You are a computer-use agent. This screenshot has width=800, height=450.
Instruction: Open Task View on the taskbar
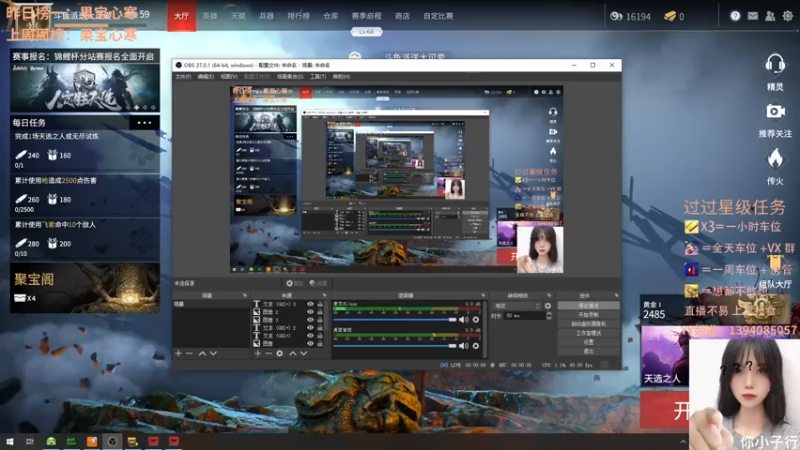pos(30,441)
